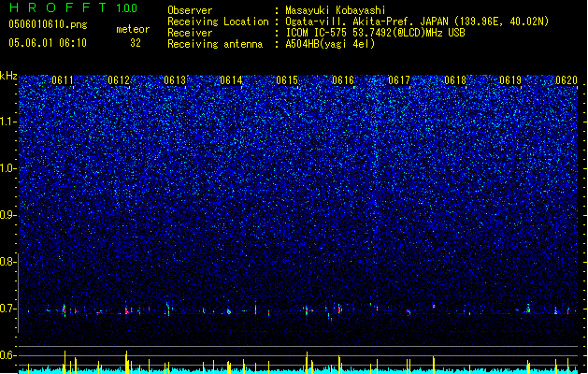The height and width of the screenshot is (374, 588).
Task: Click the 0615 time marker
Action: (x=287, y=80)
